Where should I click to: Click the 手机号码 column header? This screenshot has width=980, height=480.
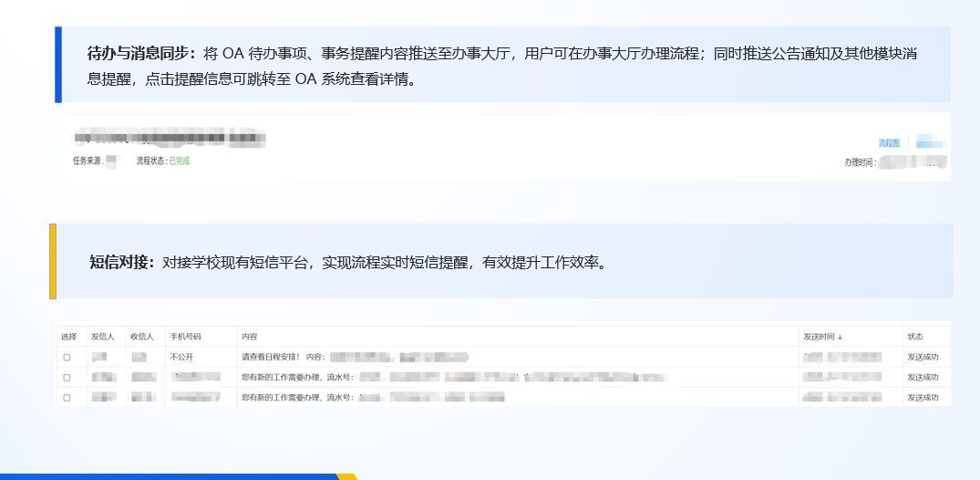click(185, 337)
